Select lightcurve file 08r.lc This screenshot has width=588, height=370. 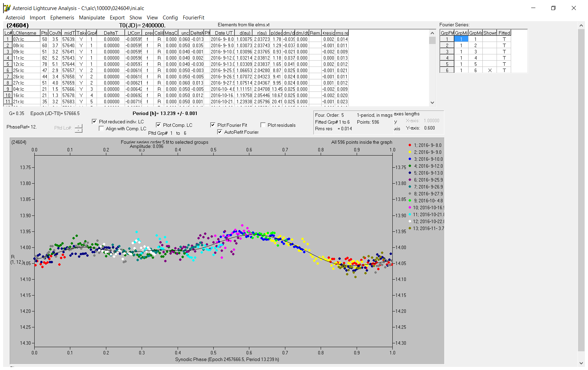click(26, 45)
